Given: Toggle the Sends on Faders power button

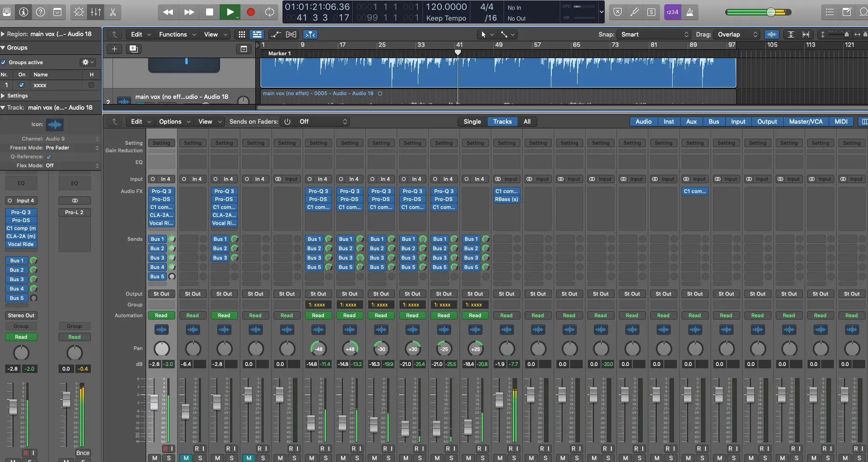Looking at the screenshot, I should [288, 121].
